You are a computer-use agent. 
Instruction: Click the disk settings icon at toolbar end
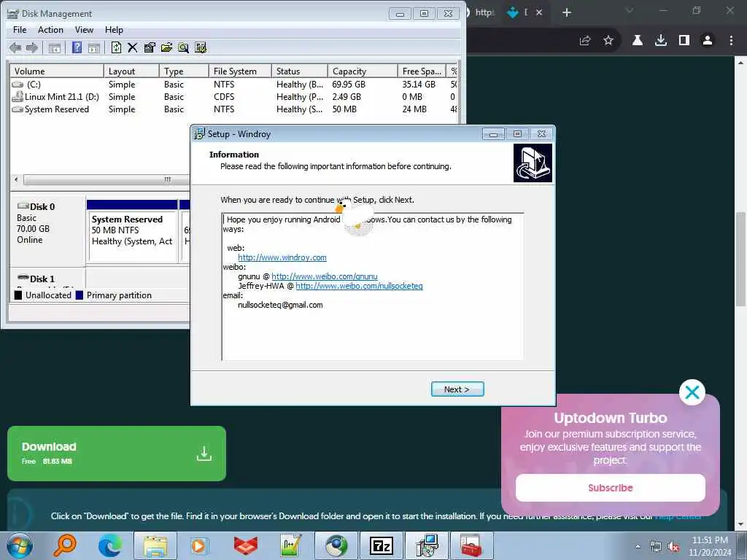(x=201, y=47)
